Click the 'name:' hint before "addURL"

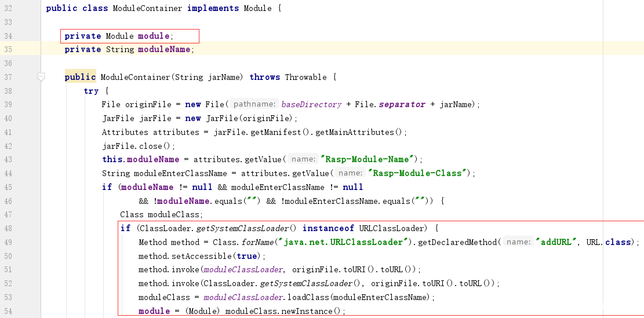click(x=518, y=242)
